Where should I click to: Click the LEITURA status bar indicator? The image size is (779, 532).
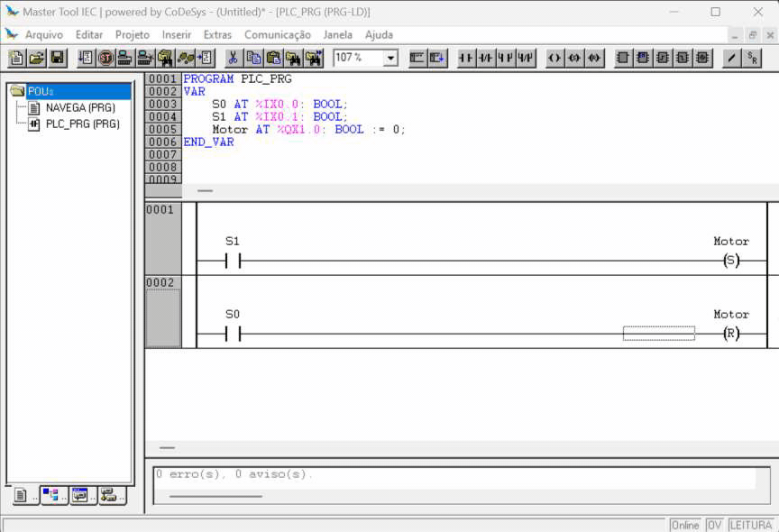(x=751, y=525)
